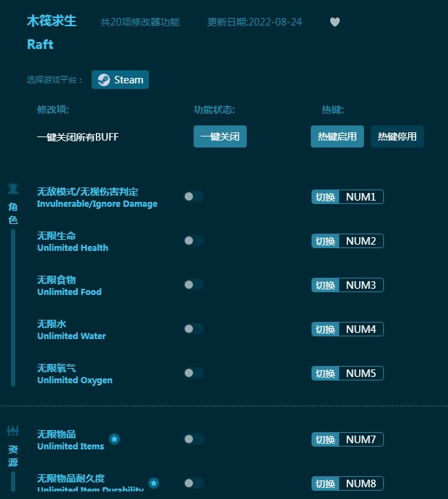
Task: Click the heart favorite icon
Action: point(335,22)
